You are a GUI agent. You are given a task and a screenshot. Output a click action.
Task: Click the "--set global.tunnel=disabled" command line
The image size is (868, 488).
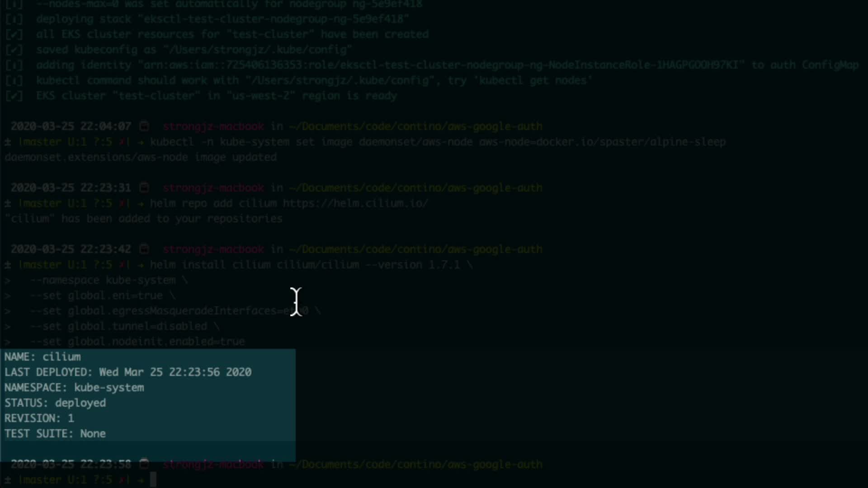[x=118, y=326]
